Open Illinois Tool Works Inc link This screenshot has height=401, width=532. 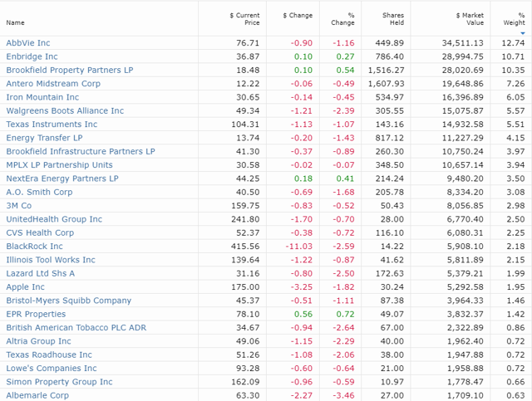click(51, 260)
